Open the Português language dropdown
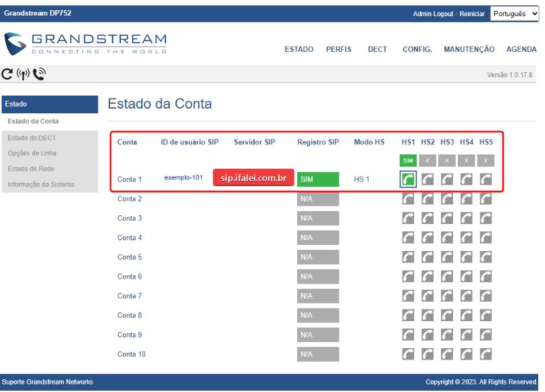 click(x=515, y=13)
